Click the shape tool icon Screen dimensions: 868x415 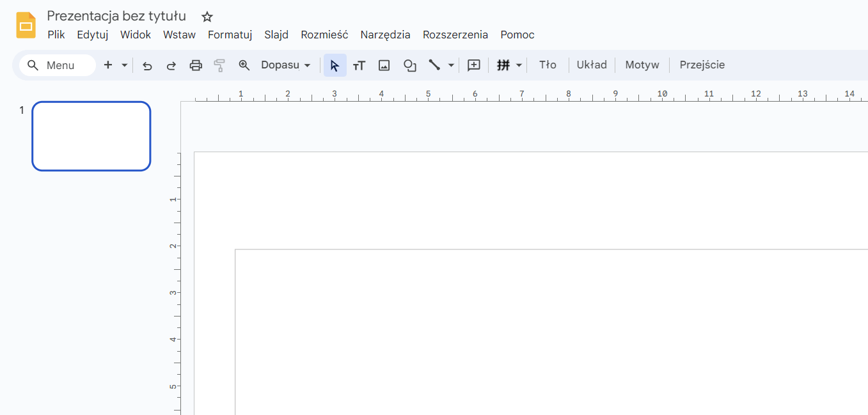[x=409, y=65]
